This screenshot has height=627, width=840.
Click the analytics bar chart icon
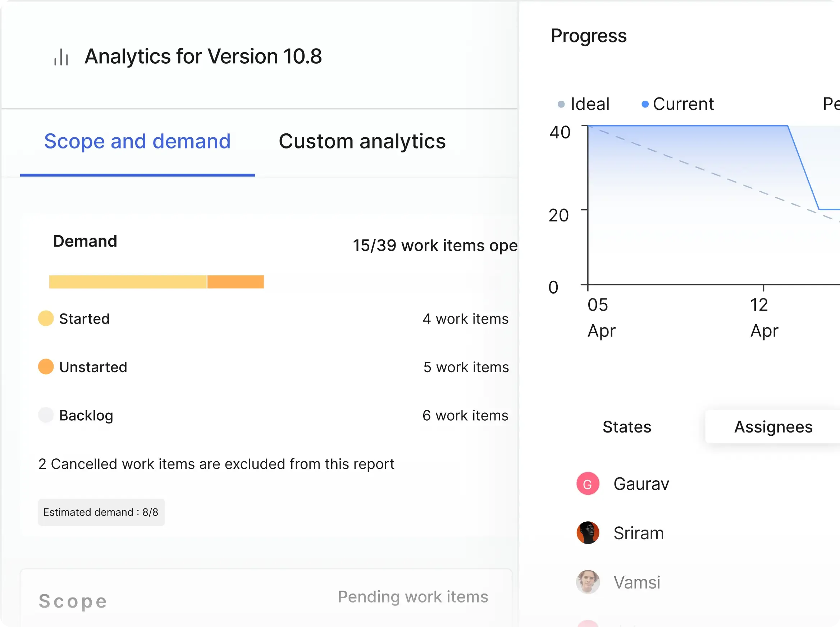pyautogui.click(x=61, y=57)
